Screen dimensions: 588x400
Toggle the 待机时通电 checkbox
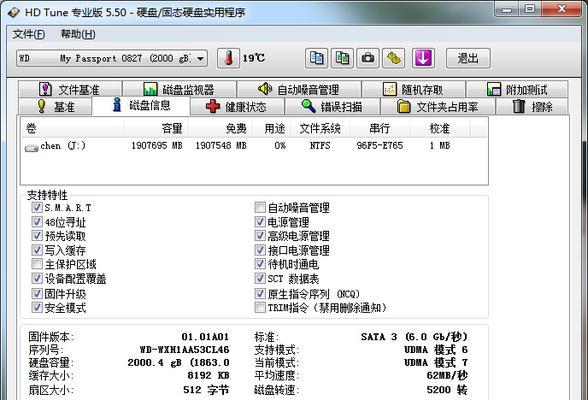click(x=260, y=264)
